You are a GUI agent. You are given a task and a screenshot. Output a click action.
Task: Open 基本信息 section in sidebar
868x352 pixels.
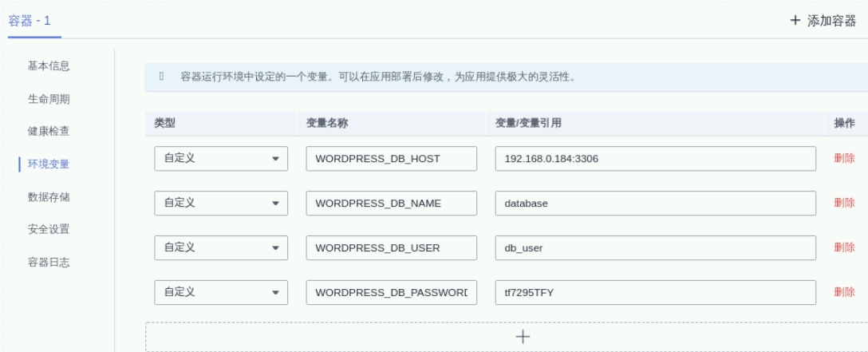click(x=49, y=65)
